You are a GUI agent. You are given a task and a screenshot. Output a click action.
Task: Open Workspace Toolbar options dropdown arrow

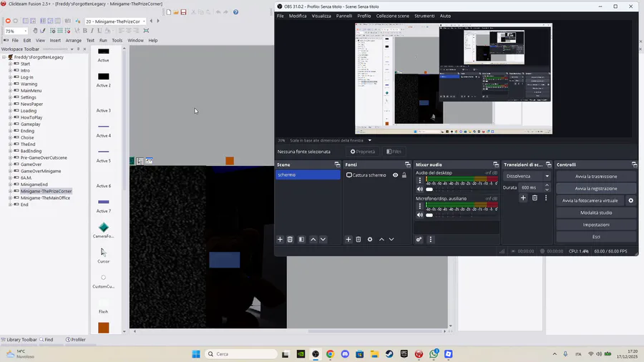(x=72, y=49)
